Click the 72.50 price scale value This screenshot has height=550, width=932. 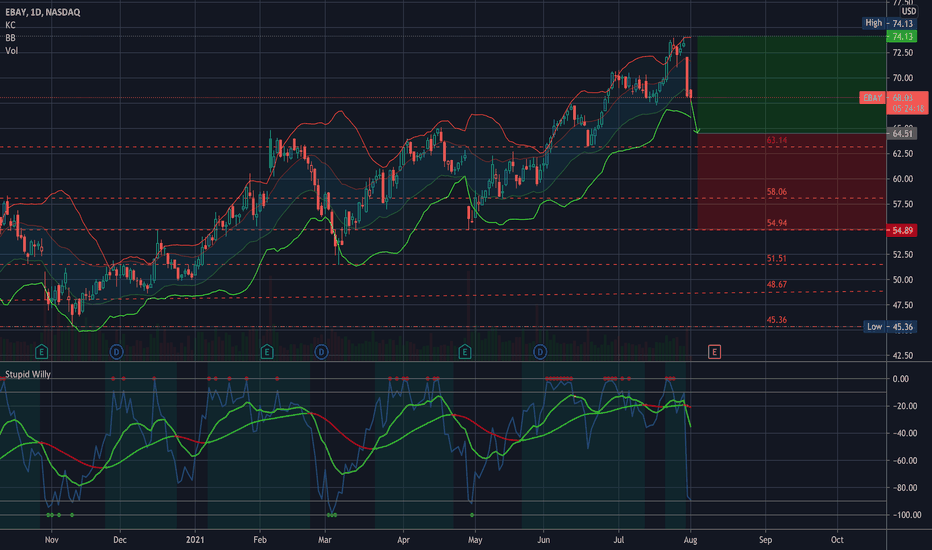click(x=902, y=52)
